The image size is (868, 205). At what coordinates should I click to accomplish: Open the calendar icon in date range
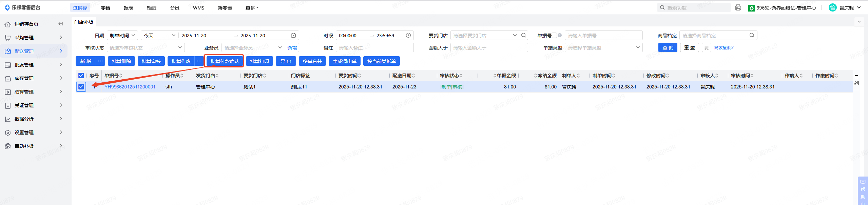click(x=293, y=35)
